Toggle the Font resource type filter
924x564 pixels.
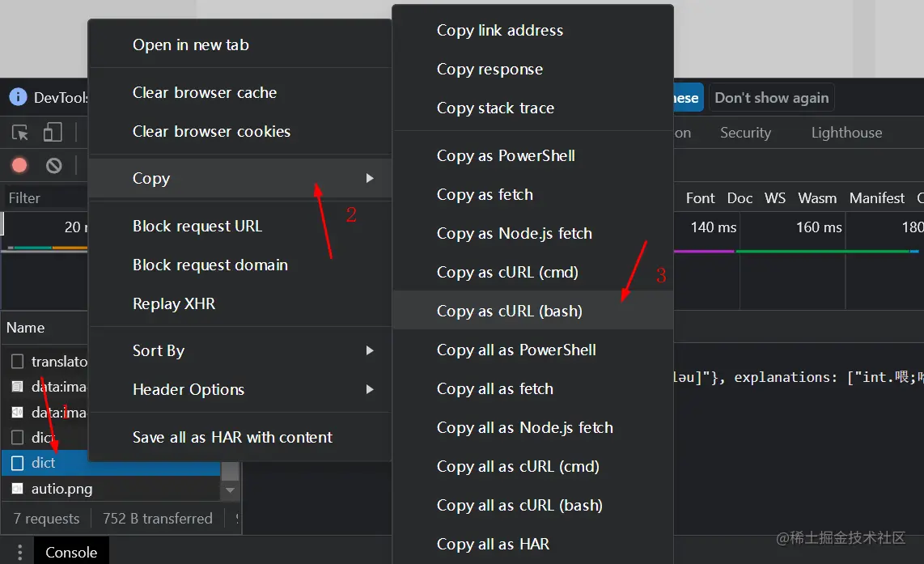tap(700, 198)
